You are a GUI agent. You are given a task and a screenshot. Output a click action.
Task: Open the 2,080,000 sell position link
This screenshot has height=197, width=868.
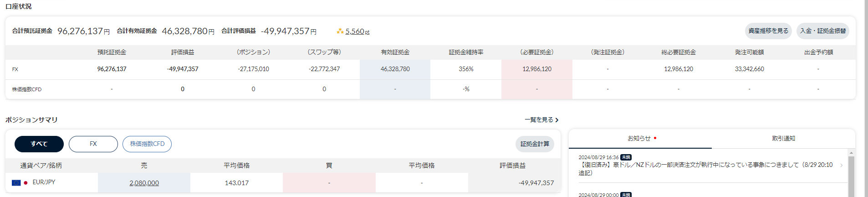click(144, 183)
